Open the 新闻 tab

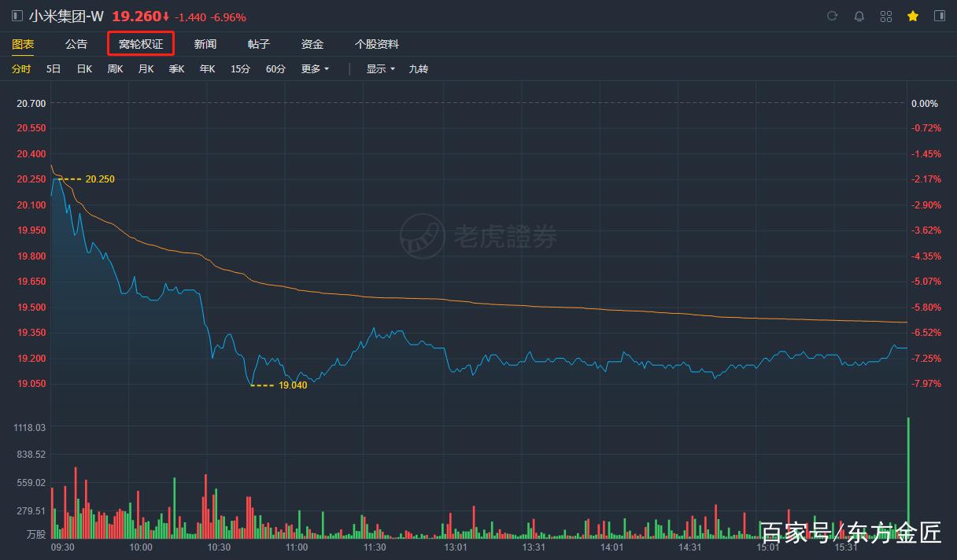pyautogui.click(x=205, y=44)
